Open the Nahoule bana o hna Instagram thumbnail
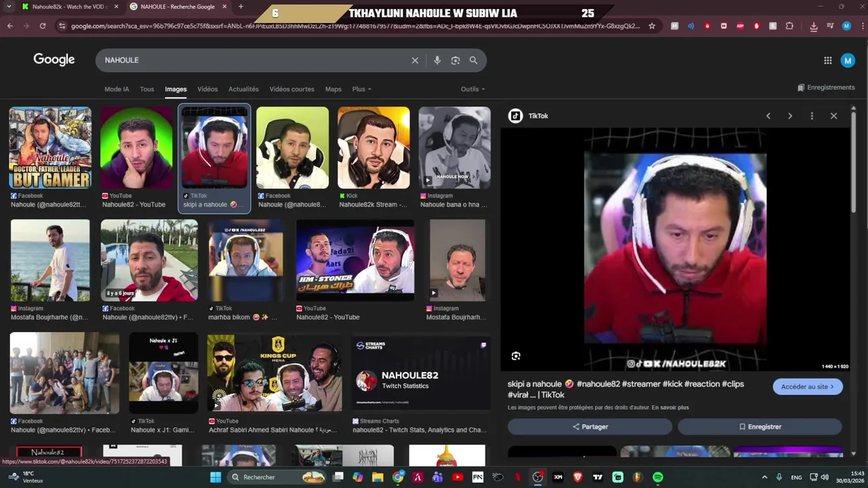The width and height of the screenshot is (868, 488). coord(454,147)
